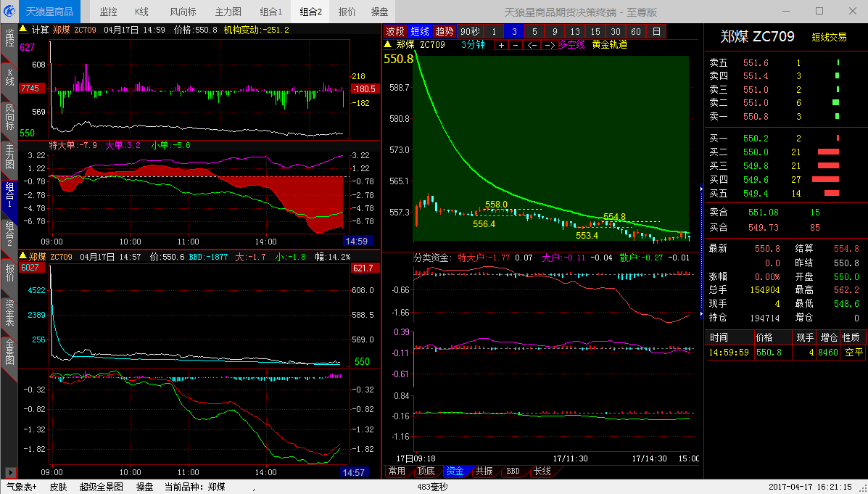Image resolution: width=868 pixels, height=494 pixels.
Task: Click the yellow triangle beside 计算
Action: point(23,29)
